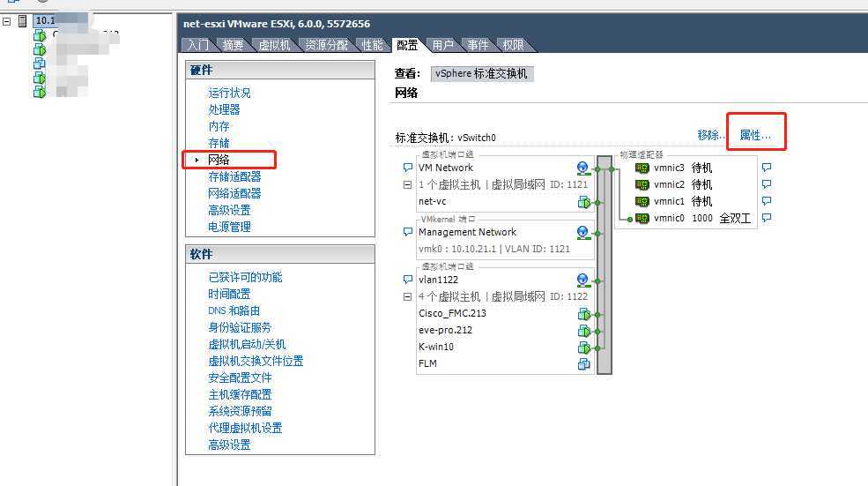Switch to the 摘要 tab
Viewport: 868px width, 486px height.
[x=233, y=45]
